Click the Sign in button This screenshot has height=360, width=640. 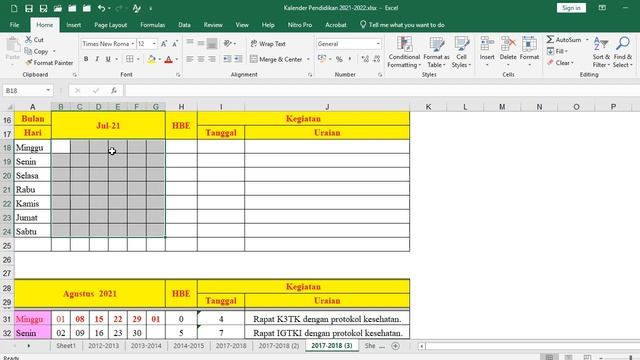[x=571, y=8]
